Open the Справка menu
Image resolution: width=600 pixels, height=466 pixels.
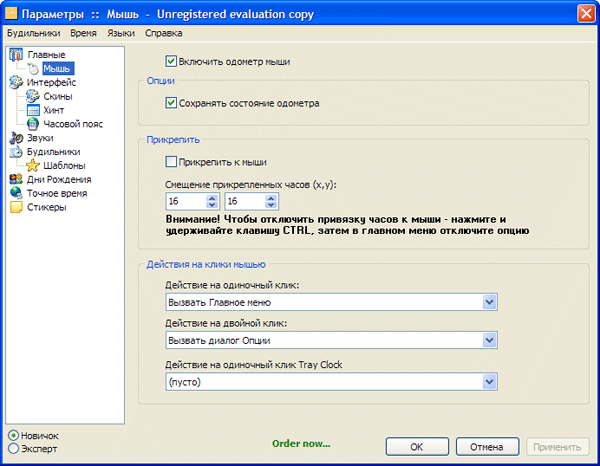point(163,33)
